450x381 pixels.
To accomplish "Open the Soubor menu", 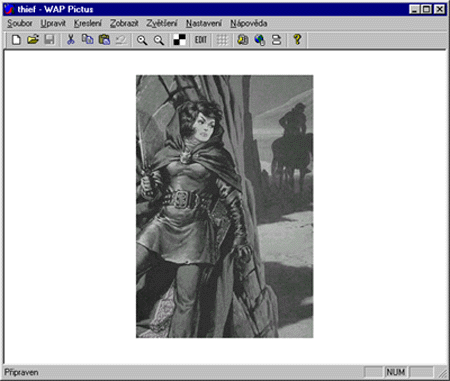I will pos(20,23).
